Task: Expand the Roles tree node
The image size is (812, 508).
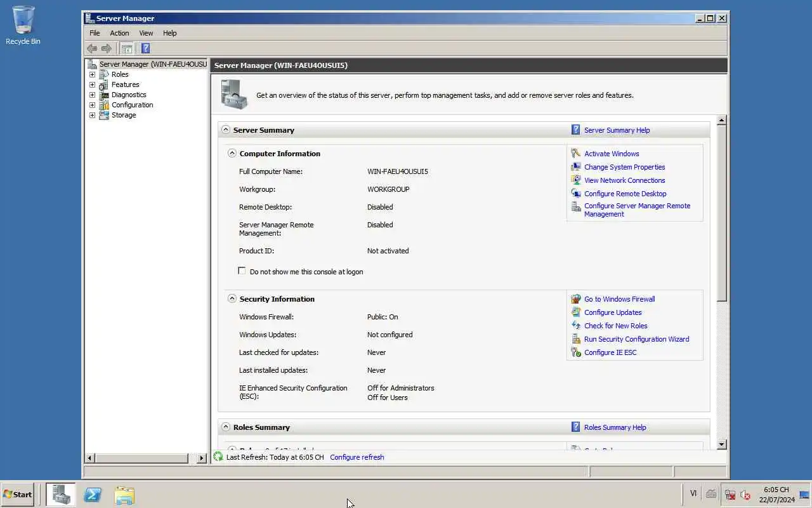Action: click(x=92, y=74)
